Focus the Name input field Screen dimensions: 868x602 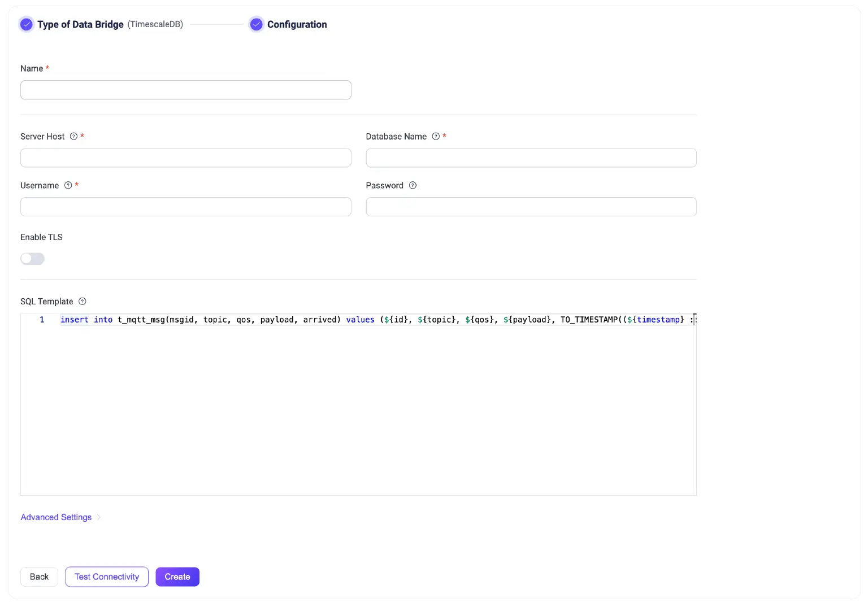click(x=185, y=90)
